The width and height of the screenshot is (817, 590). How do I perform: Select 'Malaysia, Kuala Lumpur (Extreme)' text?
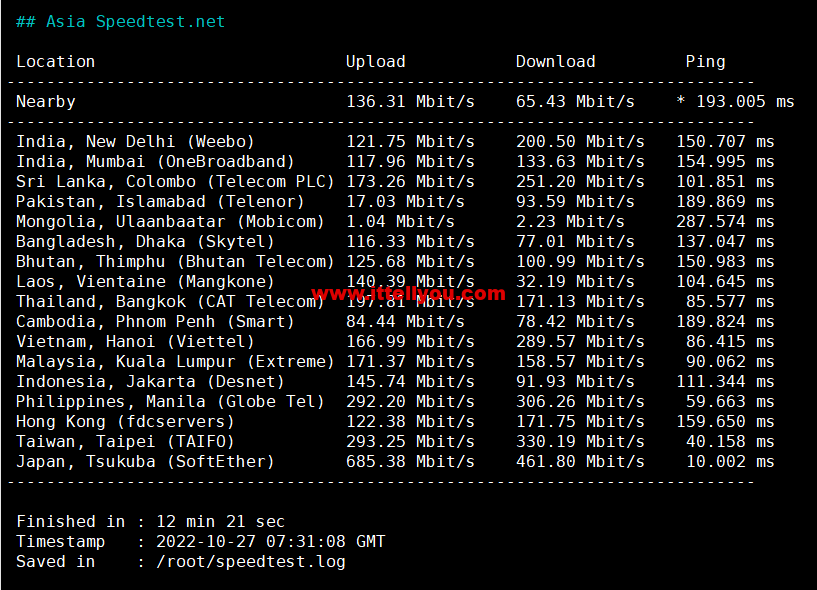175,362
